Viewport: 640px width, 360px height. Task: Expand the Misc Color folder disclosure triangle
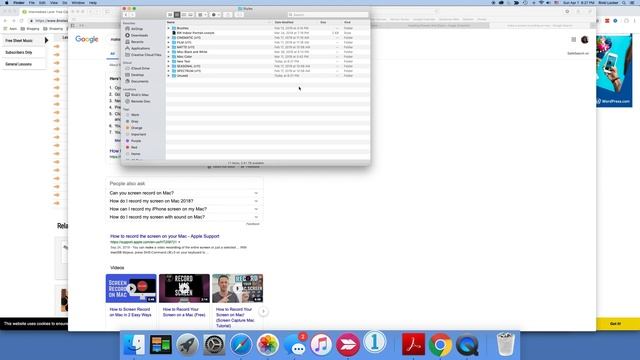coord(169,57)
